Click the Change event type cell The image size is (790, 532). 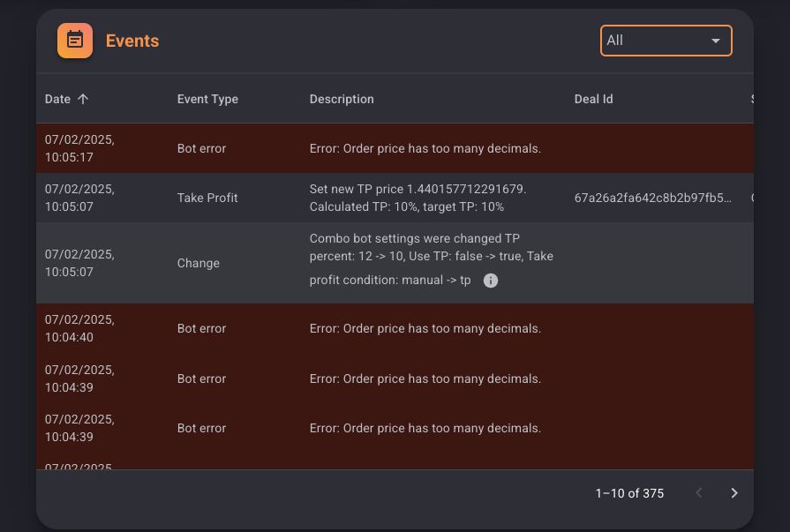pyautogui.click(x=198, y=263)
